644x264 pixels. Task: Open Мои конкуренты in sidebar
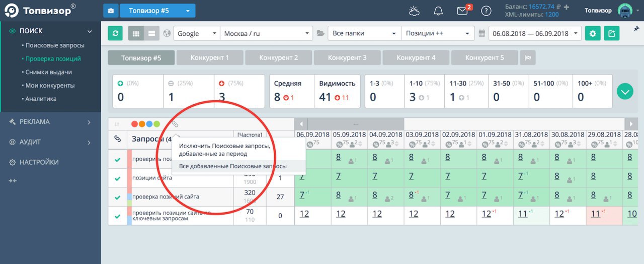pos(50,85)
